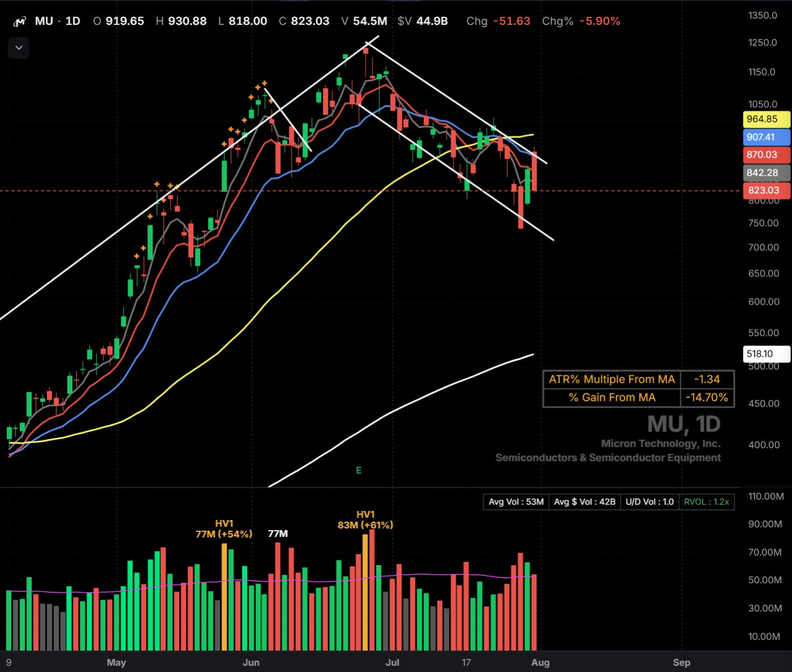The height and width of the screenshot is (672, 792).
Task: Click the Jun label on the time axis
Action: 251,662
